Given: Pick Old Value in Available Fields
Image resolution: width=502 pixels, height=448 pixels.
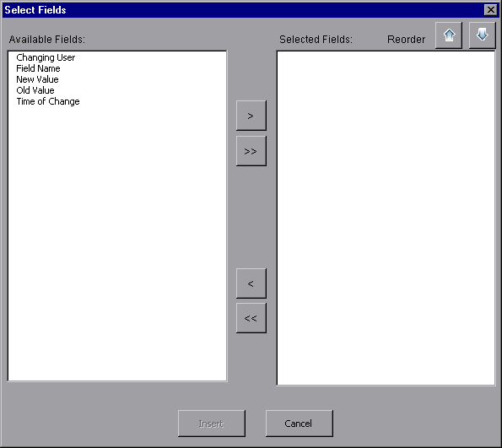Looking at the screenshot, I should (x=35, y=90).
